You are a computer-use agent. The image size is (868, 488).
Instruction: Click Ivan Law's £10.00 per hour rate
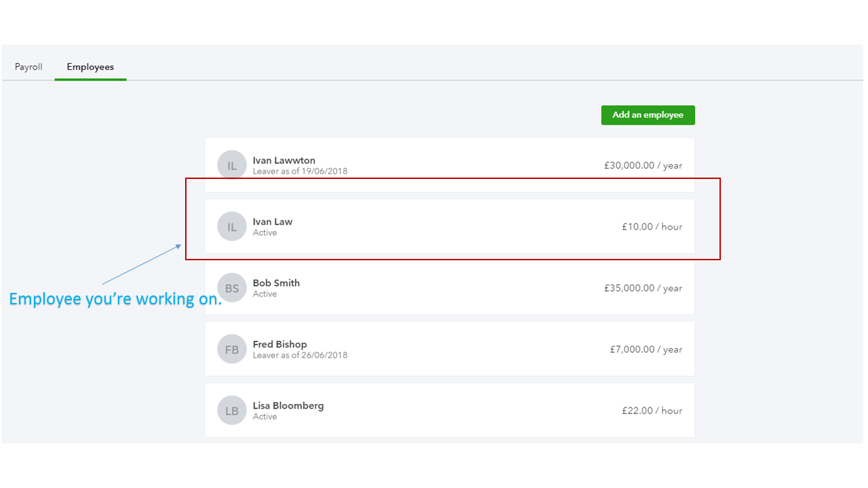point(652,226)
